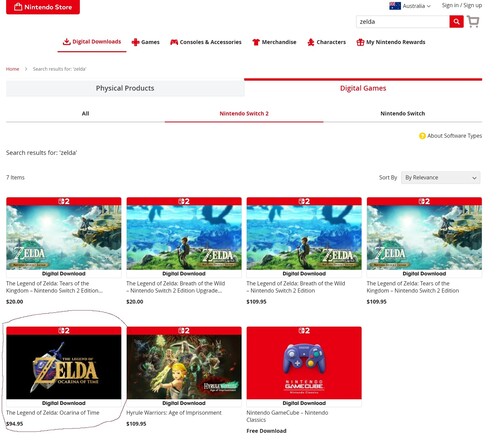Open the About Software Types link

pyautogui.click(x=455, y=136)
